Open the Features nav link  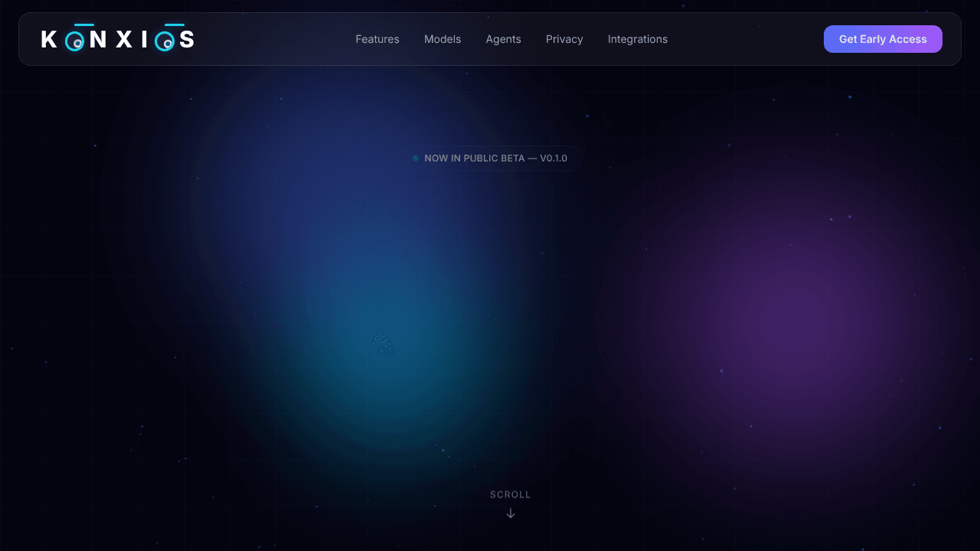[377, 39]
